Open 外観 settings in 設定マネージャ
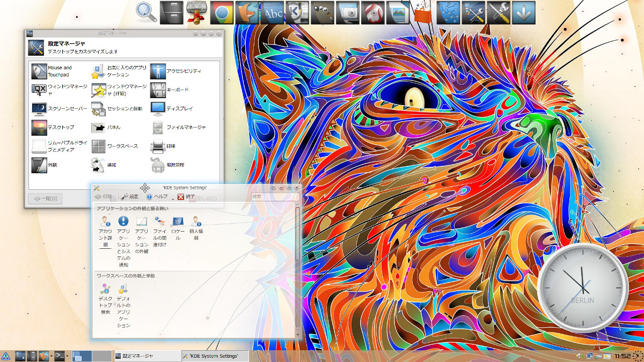Viewport: 644px width, 362px height. tap(44, 165)
